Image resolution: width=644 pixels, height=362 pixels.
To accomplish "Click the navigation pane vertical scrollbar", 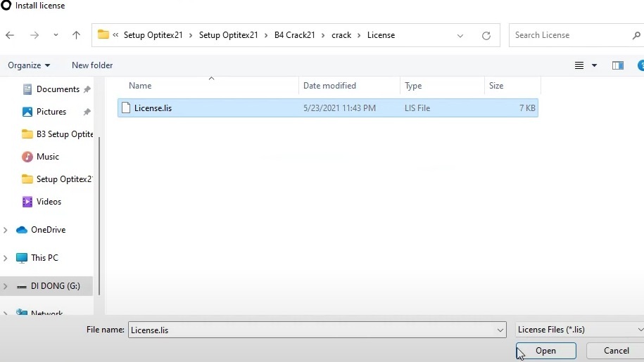I will [x=99, y=211].
